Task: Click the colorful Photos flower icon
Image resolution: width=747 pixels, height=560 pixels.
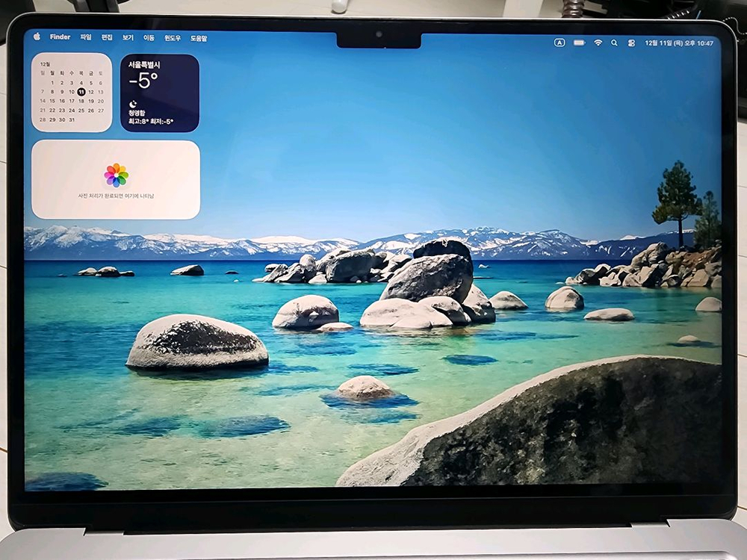Action: (115, 174)
